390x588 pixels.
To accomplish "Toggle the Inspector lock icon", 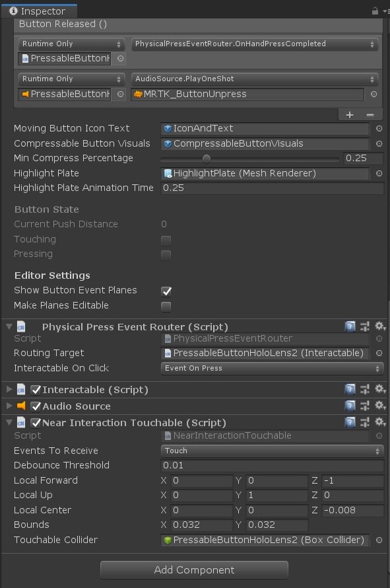I will (375, 11).
